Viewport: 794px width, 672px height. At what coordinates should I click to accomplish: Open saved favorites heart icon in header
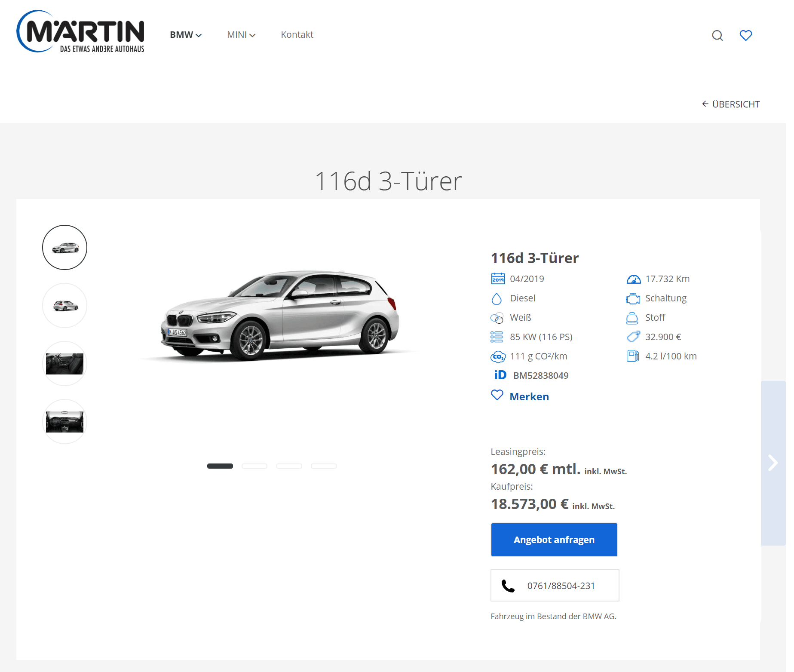(745, 35)
